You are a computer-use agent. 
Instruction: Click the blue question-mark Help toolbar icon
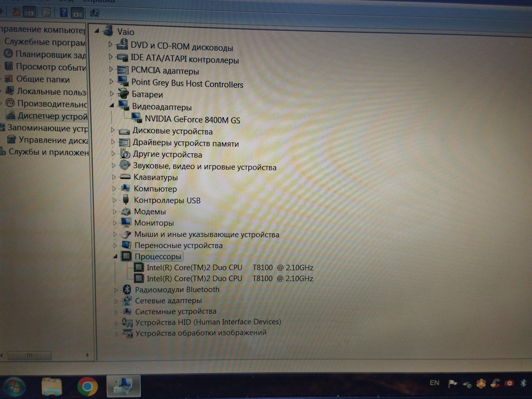click(64, 12)
